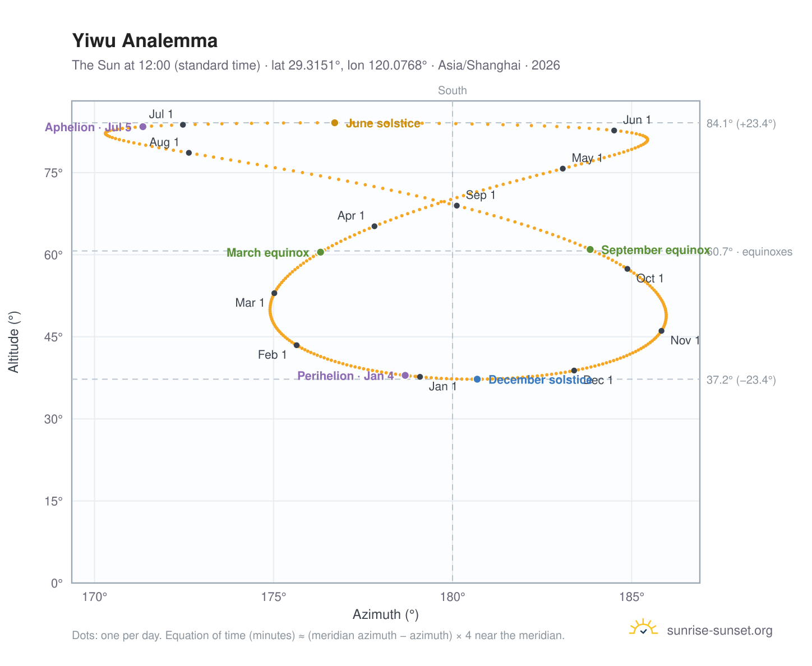Select the Perihelion Jan 4 purple dot
Image resolution: width=812 pixels, height=666 pixels.
[405, 376]
